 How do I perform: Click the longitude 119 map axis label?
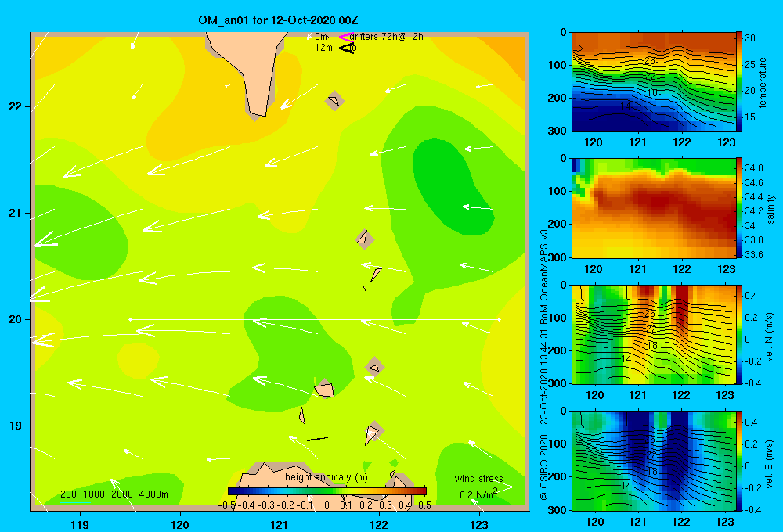(x=80, y=524)
